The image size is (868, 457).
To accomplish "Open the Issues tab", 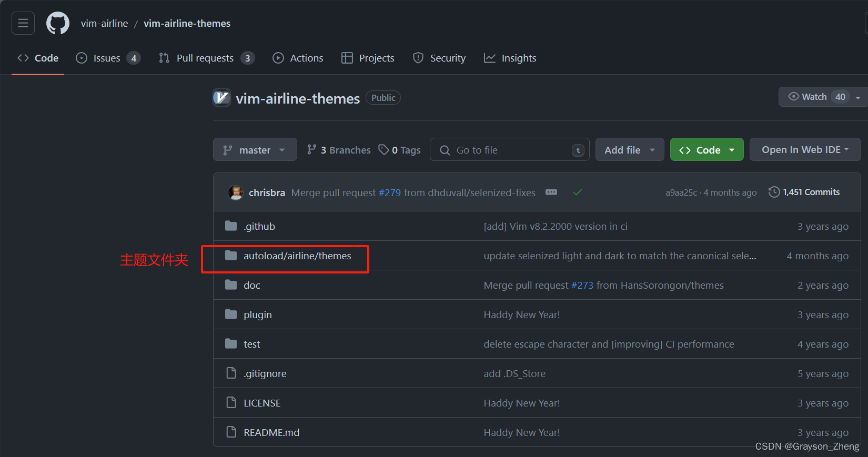I will [108, 58].
